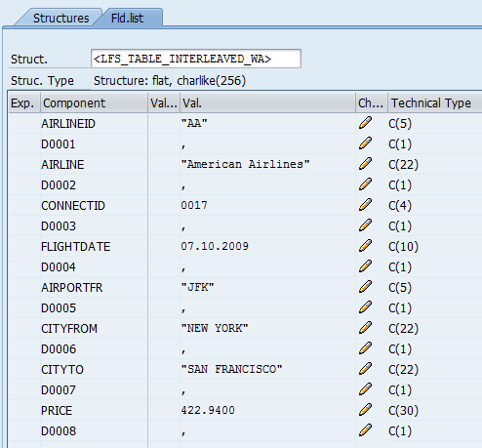Click the pencil icon in D0008 row
This screenshot has height=448, width=482.
click(365, 430)
